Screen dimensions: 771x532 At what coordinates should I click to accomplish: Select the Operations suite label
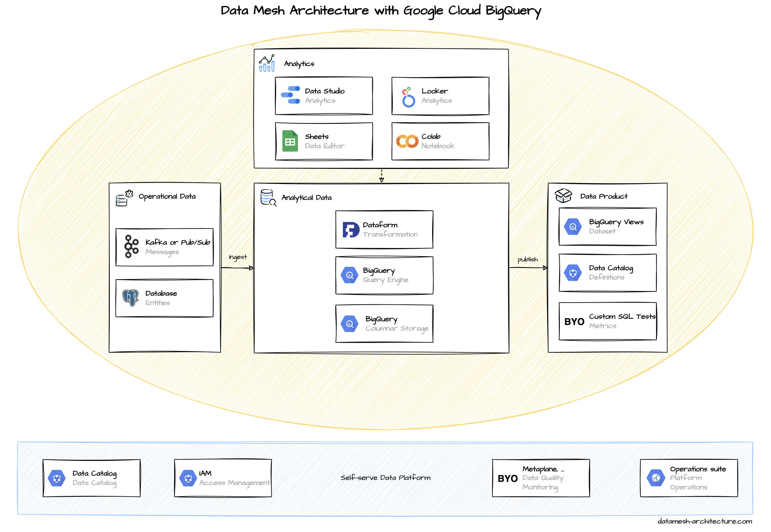(698, 469)
